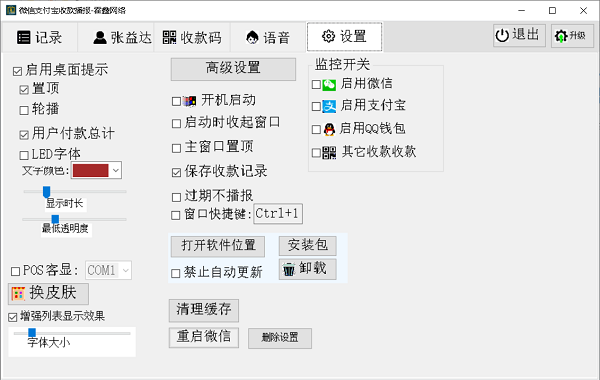Screen dimensions: 600x380
Task: Disable the 置顶 checkbox
Action: [x=24, y=90]
